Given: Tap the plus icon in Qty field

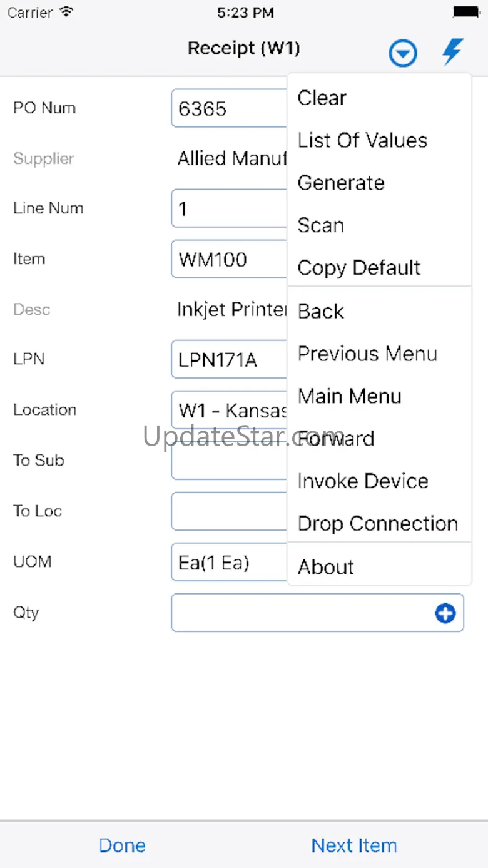Looking at the screenshot, I should [445, 614].
